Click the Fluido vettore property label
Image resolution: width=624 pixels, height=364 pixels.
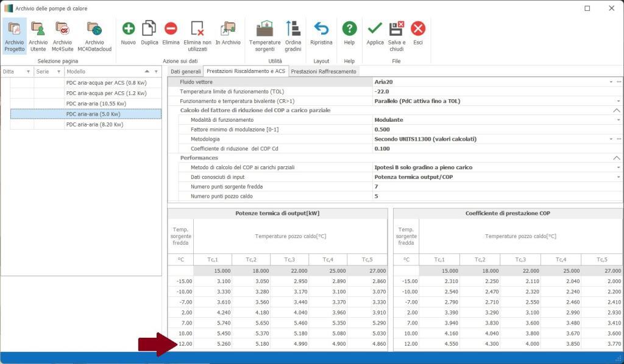pos(196,82)
